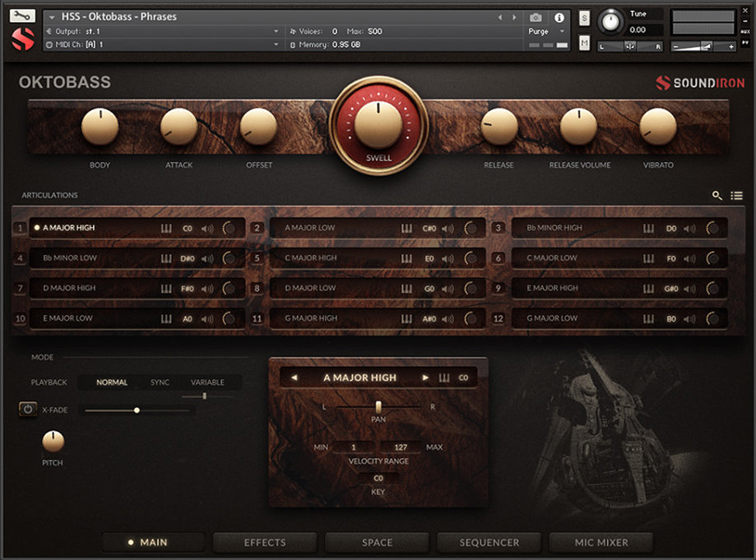Screen dimensions: 756x560
Task: Click the Kontakt instrument S logo icon
Action: coord(22,39)
